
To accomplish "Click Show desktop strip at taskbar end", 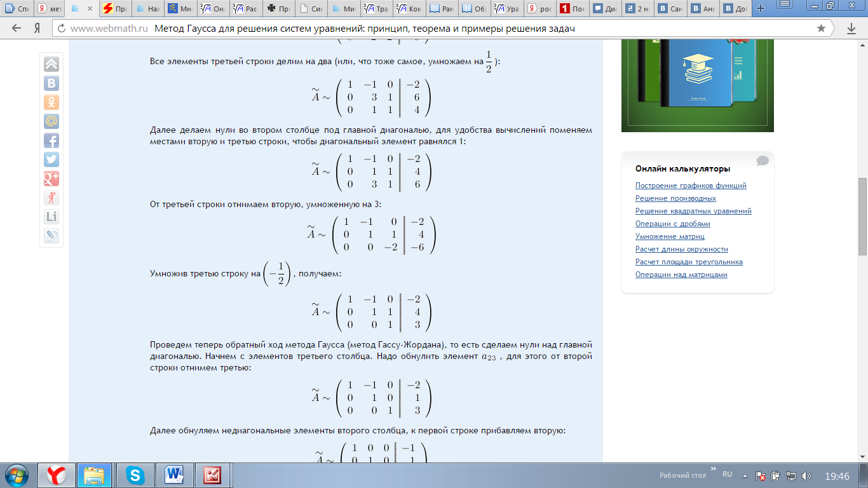I will tap(864, 475).
